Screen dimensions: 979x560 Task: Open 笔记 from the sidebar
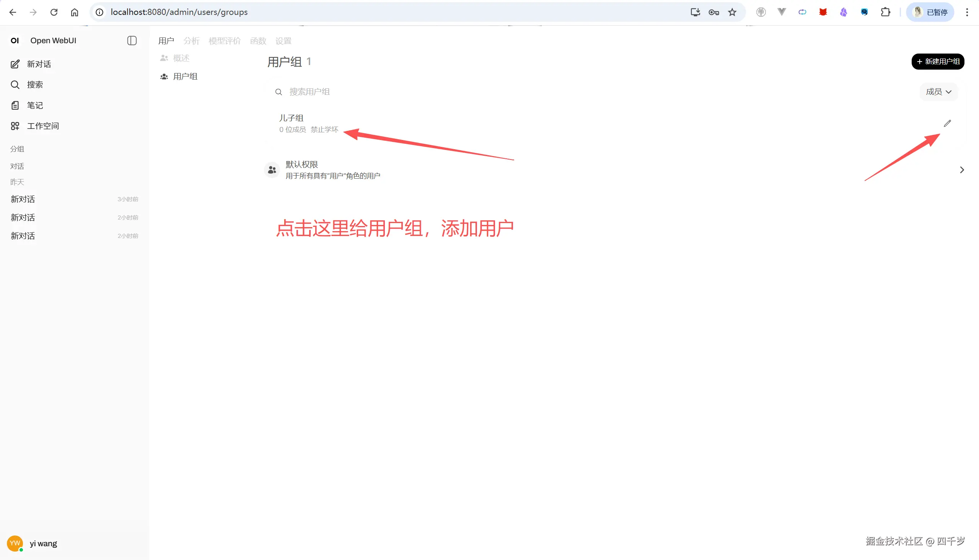[15, 105]
